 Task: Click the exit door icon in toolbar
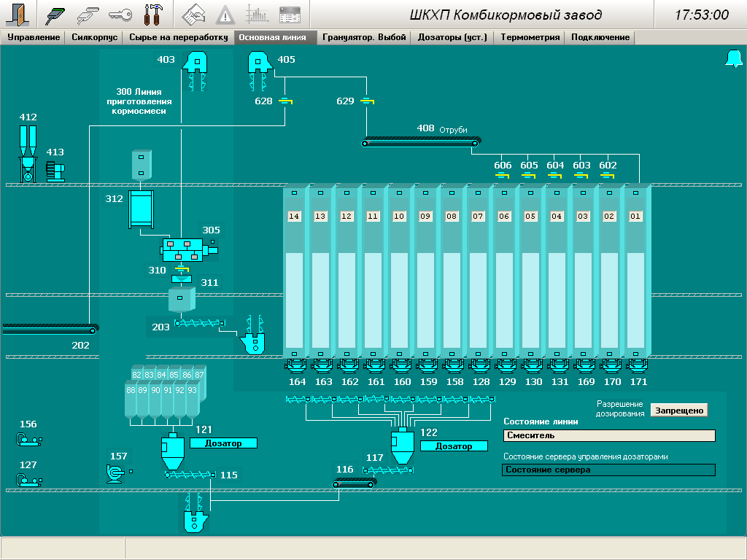click(x=16, y=15)
